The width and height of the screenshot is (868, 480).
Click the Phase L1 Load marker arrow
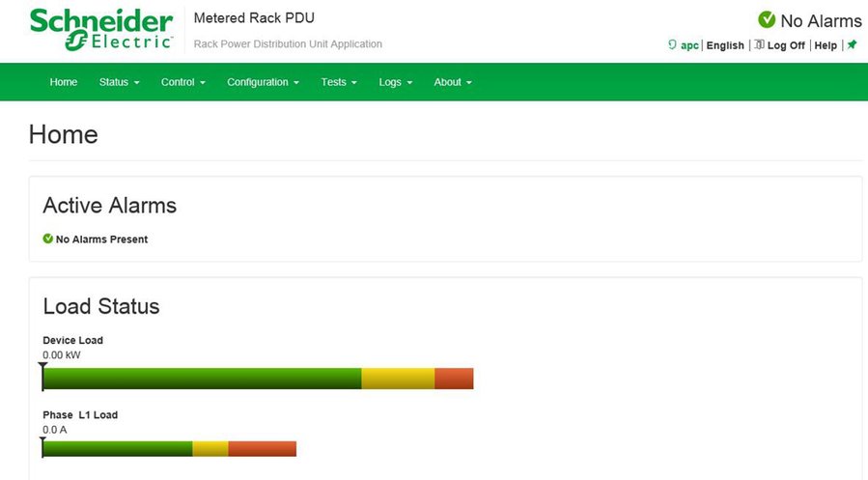tap(42, 441)
